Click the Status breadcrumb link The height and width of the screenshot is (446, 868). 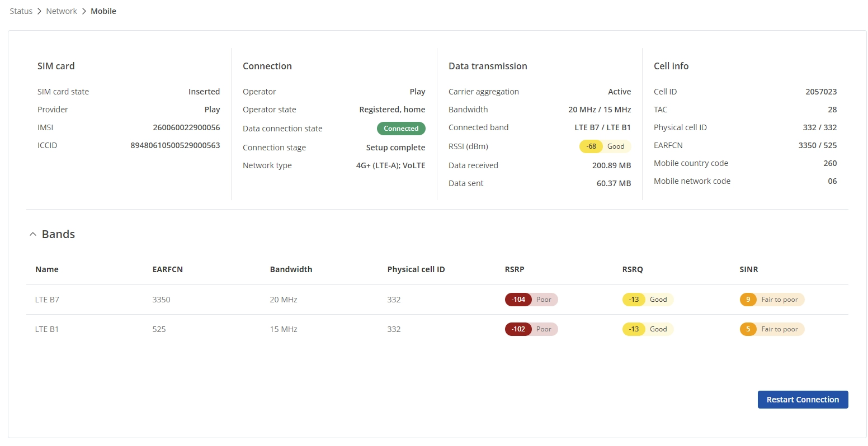pos(21,11)
